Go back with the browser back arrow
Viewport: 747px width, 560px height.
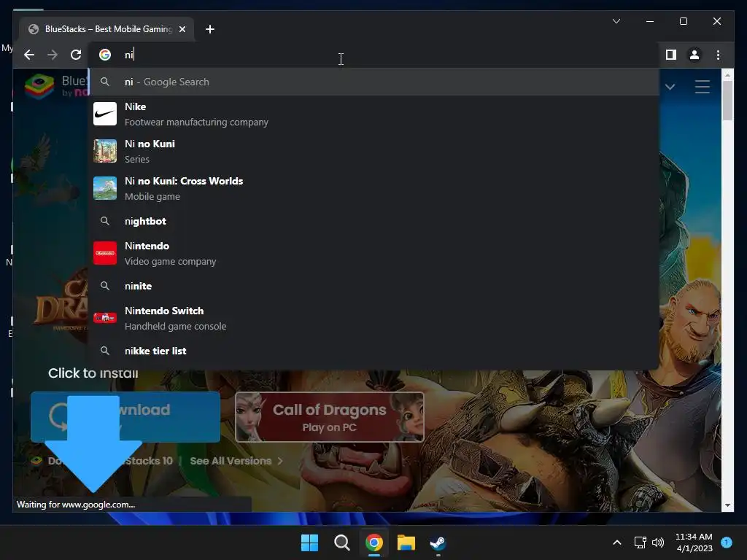[x=29, y=55]
